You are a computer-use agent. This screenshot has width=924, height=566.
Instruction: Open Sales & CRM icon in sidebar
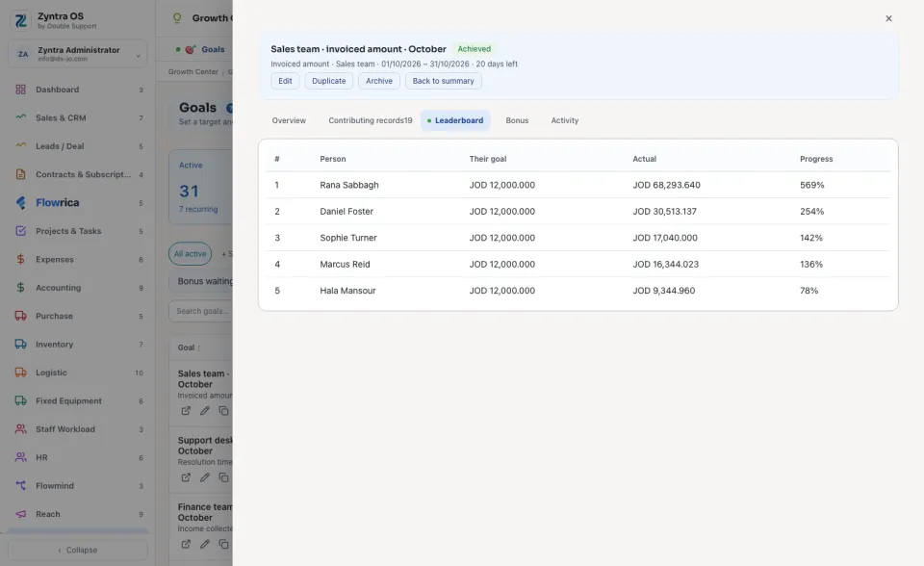pyautogui.click(x=20, y=117)
